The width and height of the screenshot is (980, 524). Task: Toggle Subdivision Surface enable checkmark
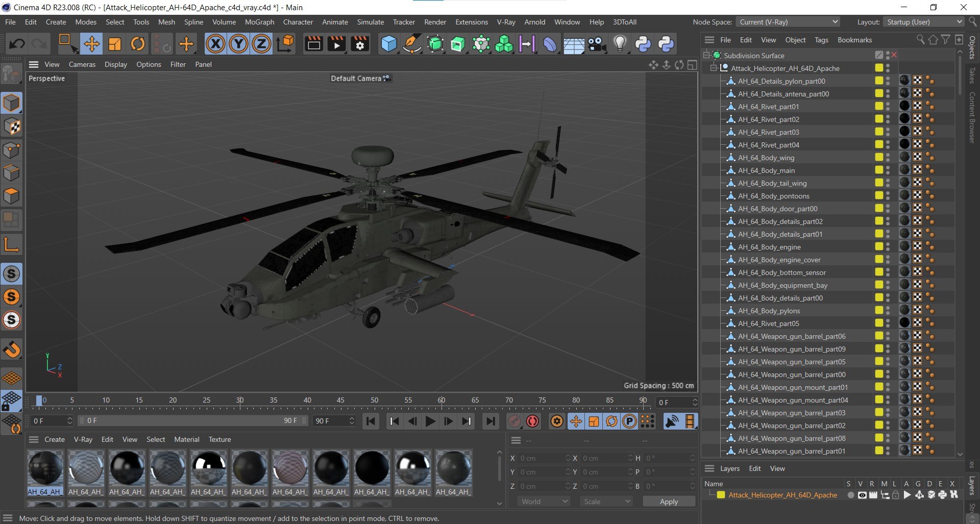[x=894, y=55]
